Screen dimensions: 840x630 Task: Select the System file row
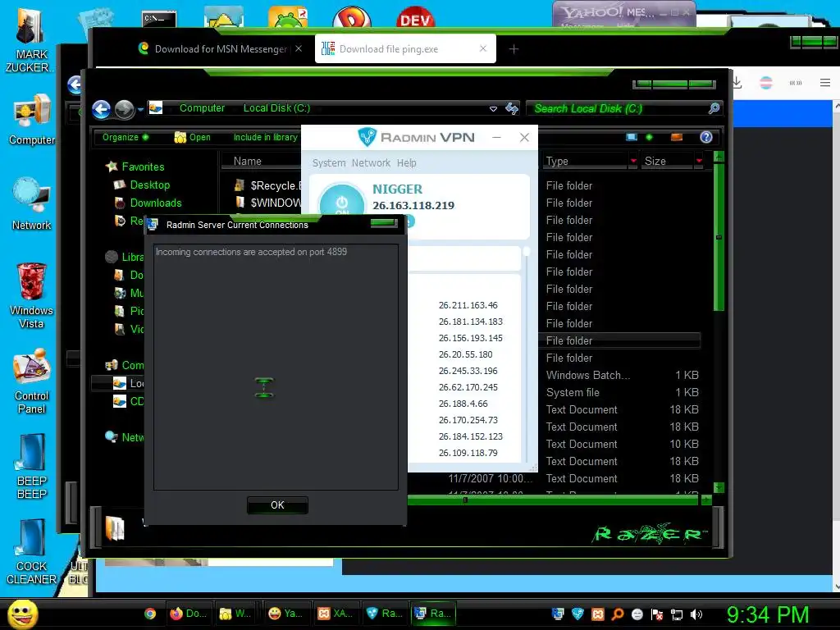(x=622, y=393)
